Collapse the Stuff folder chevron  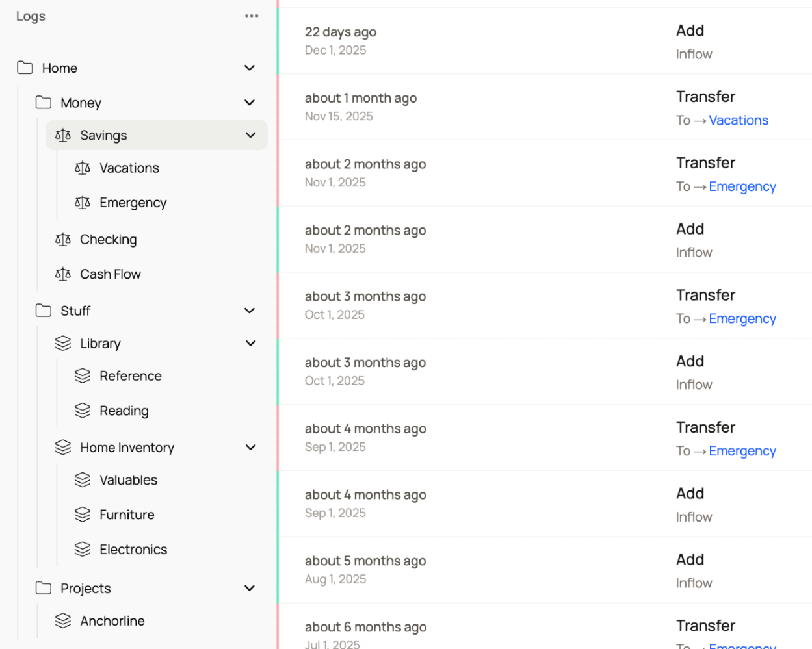(x=250, y=311)
